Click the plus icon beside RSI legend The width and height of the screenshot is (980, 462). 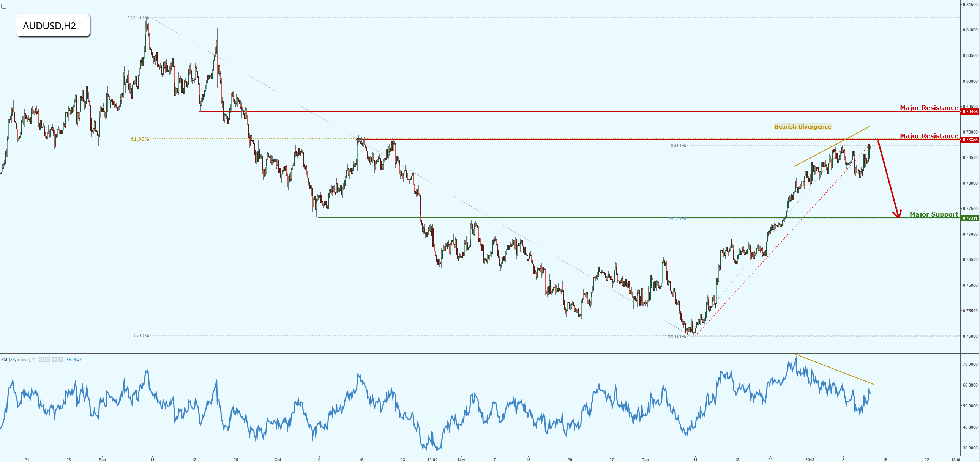(54, 360)
